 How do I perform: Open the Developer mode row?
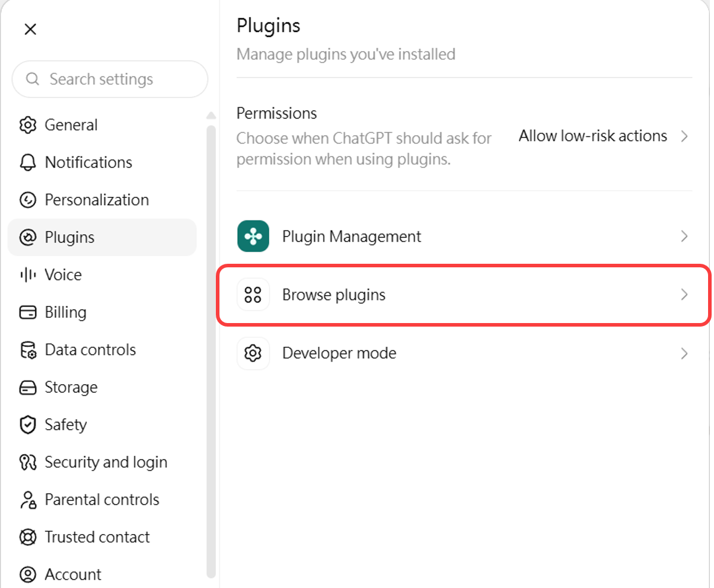464,353
